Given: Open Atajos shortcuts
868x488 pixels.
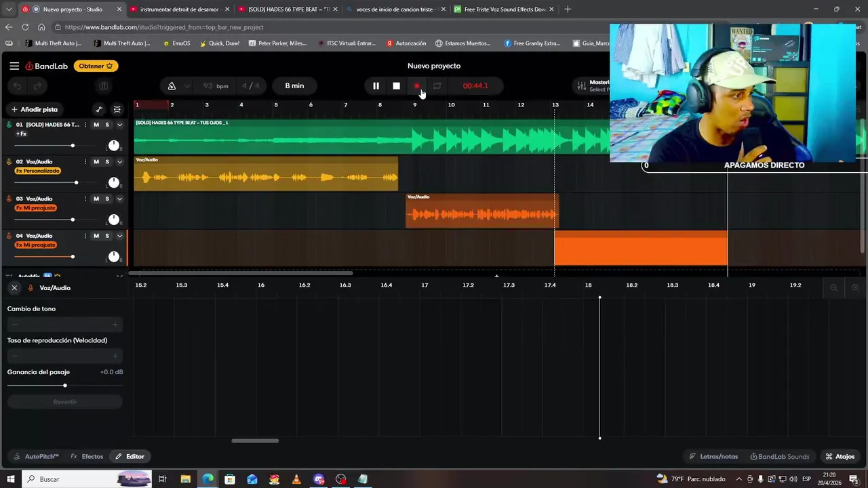Looking at the screenshot, I should 840,457.
